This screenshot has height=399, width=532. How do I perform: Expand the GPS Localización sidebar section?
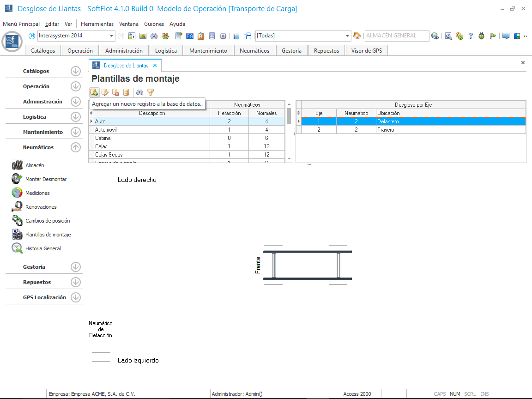point(76,297)
